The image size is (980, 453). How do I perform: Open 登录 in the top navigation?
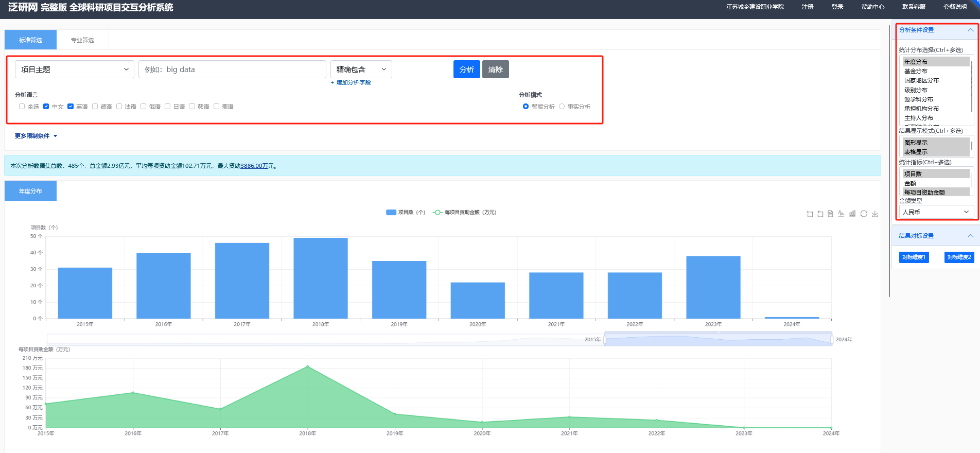(x=837, y=7)
